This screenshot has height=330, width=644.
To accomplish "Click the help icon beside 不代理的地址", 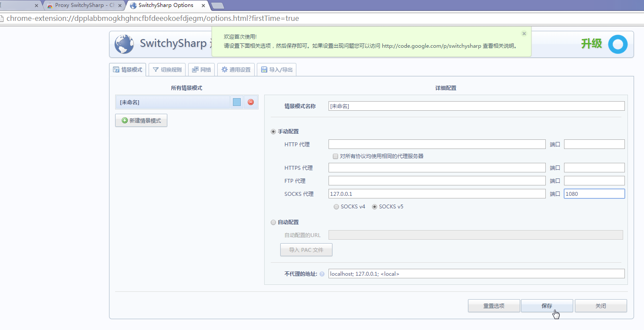I will point(322,274).
